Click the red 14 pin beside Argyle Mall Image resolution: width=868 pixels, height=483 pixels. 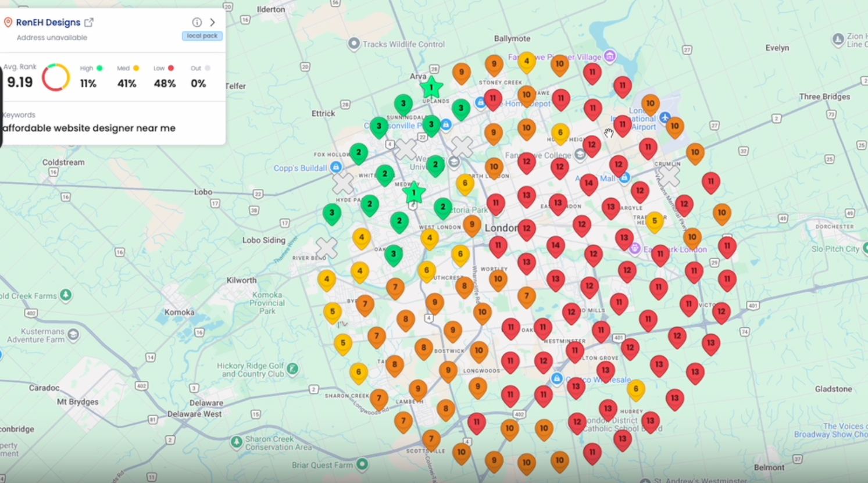(x=589, y=184)
